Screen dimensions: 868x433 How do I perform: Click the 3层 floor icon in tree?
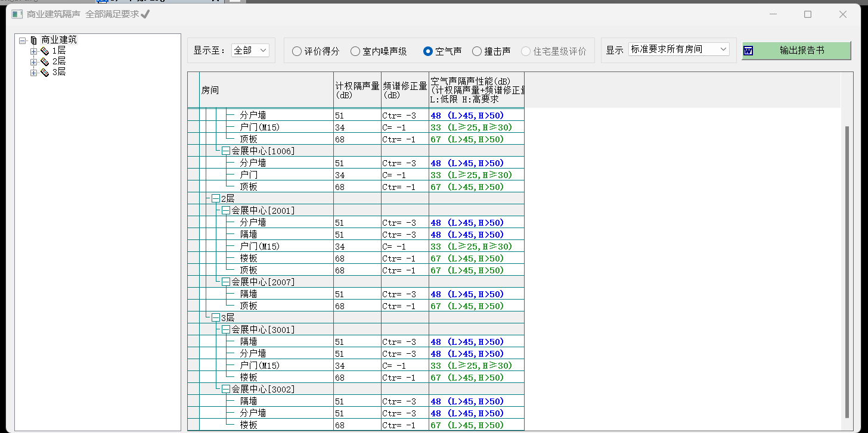tap(44, 73)
